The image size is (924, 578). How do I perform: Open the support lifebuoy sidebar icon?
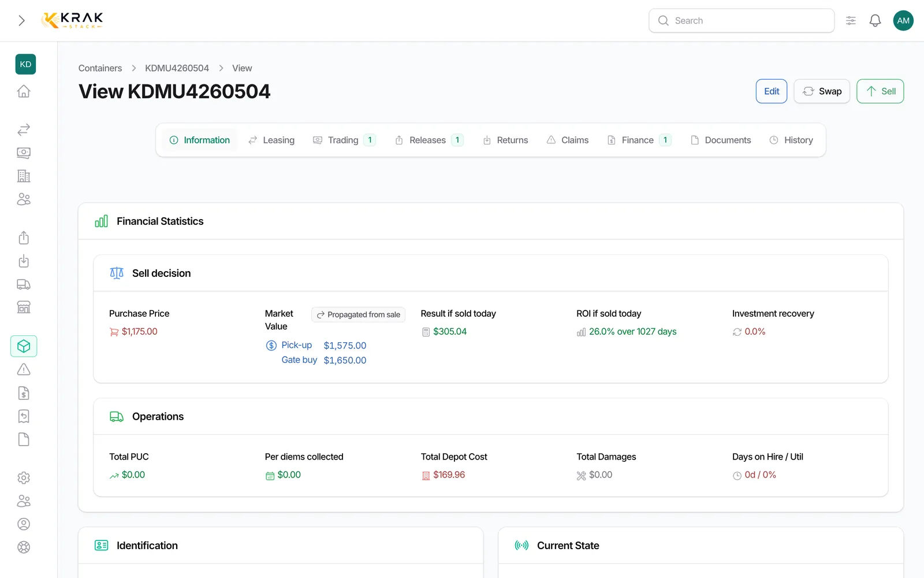[24, 547]
